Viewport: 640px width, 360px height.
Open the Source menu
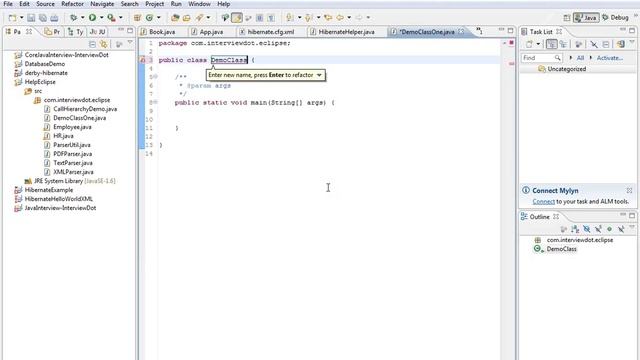[x=45, y=4]
